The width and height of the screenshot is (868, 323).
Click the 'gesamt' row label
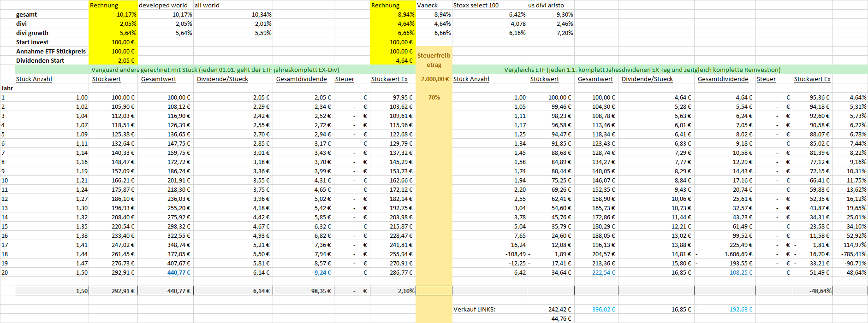click(x=52, y=14)
